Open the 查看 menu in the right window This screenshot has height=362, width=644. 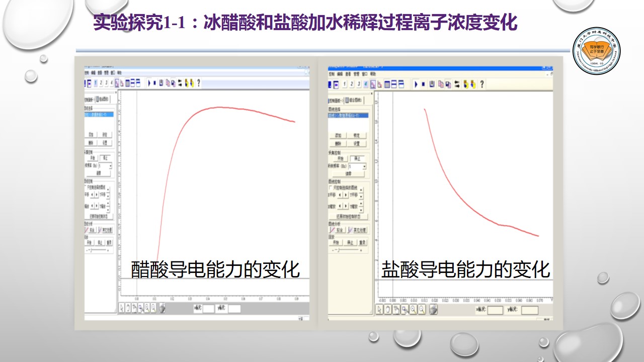click(348, 74)
